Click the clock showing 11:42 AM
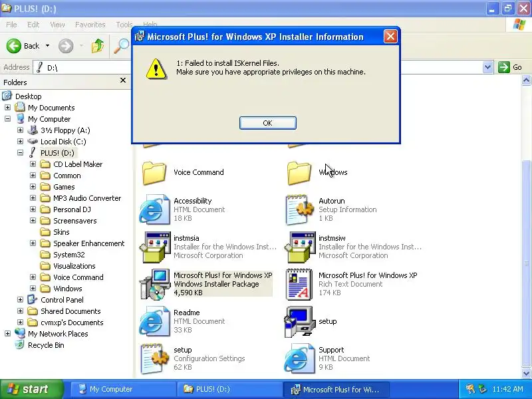The height and width of the screenshot is (399, 532). click(x=507, y=389)
